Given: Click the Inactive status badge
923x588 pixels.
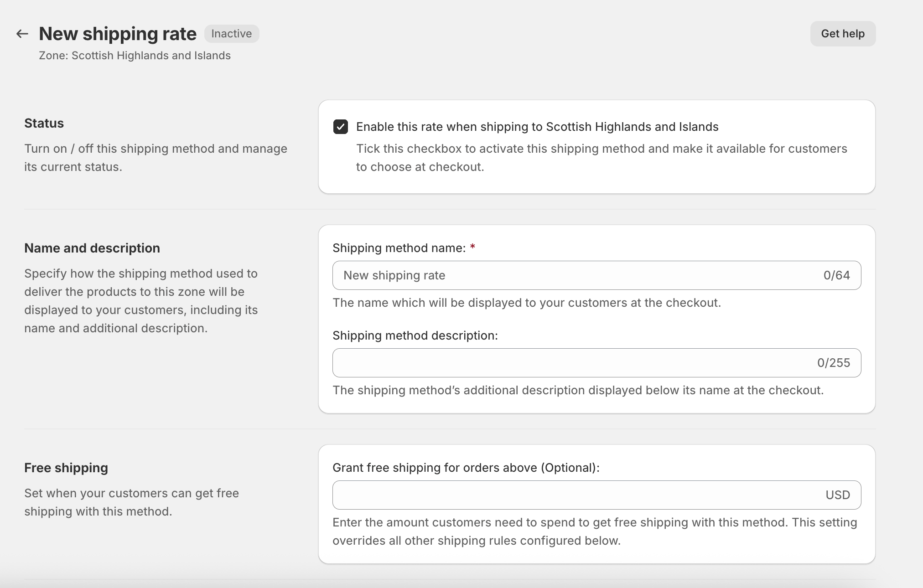Looking at the screenshot, I should (232, 34).
